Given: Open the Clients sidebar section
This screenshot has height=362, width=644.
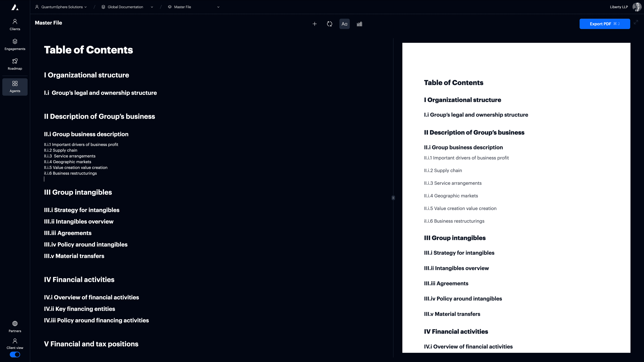Looking at the screenshot, I should pos(15,24).
